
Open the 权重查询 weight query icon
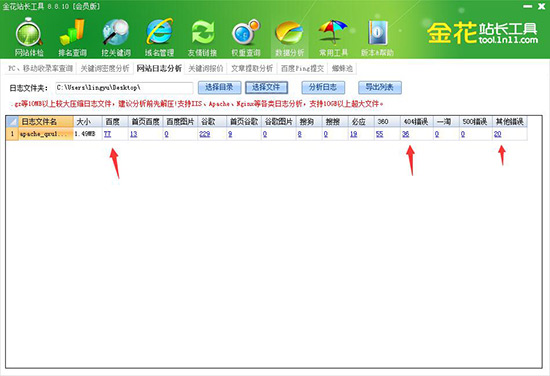(246, 38)
